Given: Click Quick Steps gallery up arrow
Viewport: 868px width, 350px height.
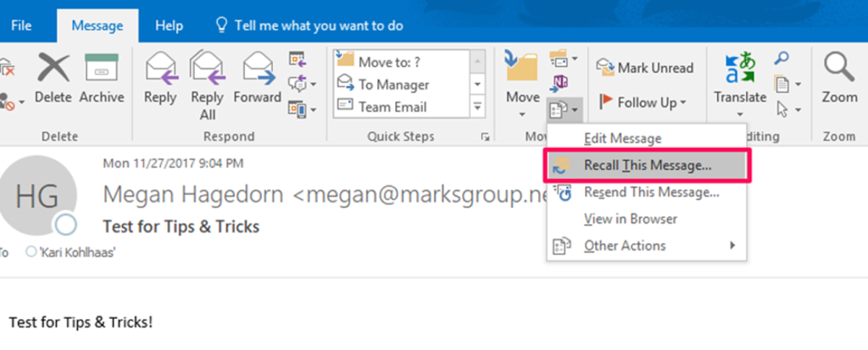Looking at the screenshot, I should click(477, 62).
